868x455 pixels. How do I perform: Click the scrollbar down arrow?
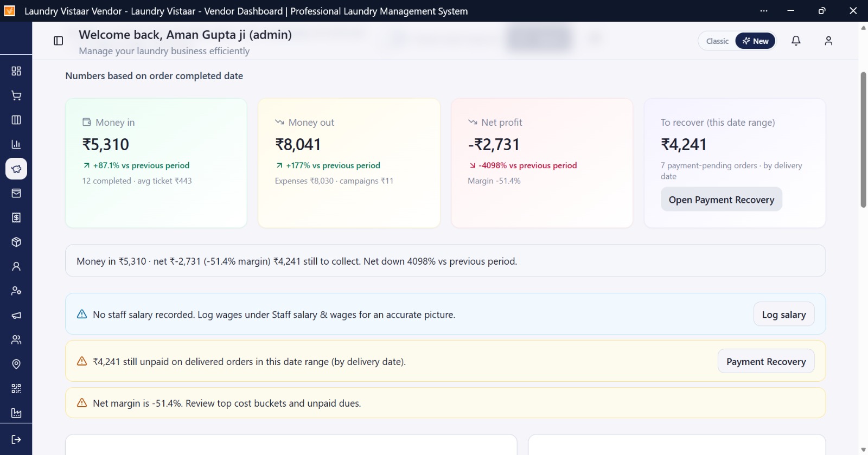863,450
